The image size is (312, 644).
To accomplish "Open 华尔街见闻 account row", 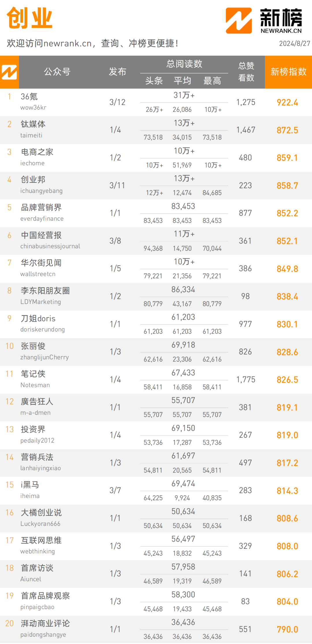I will (156, 268).
